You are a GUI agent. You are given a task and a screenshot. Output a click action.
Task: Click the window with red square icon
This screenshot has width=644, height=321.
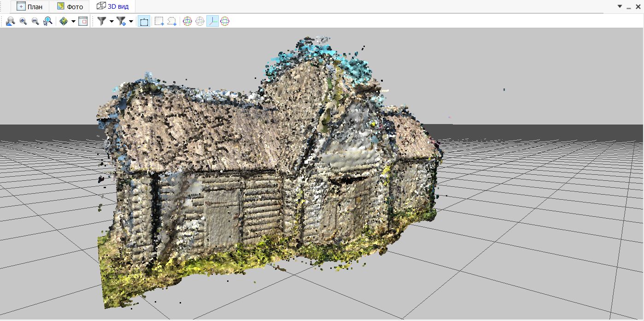[83, 21]
